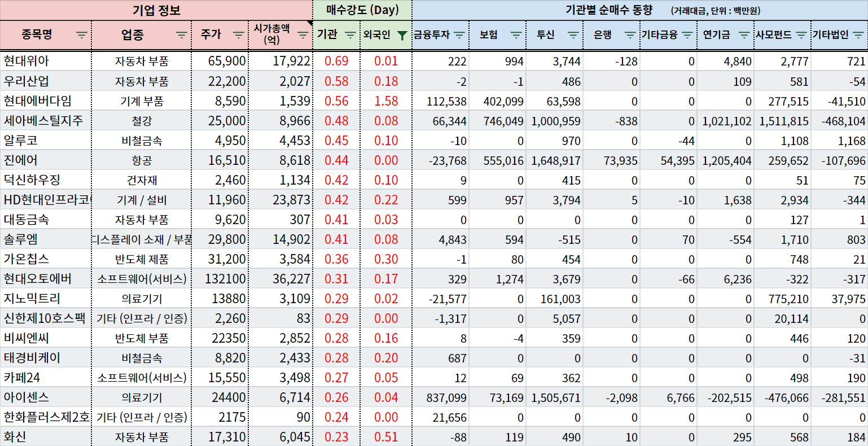Select 보험 value 746,049
The image size is (868, 446).
coord(498,121)
